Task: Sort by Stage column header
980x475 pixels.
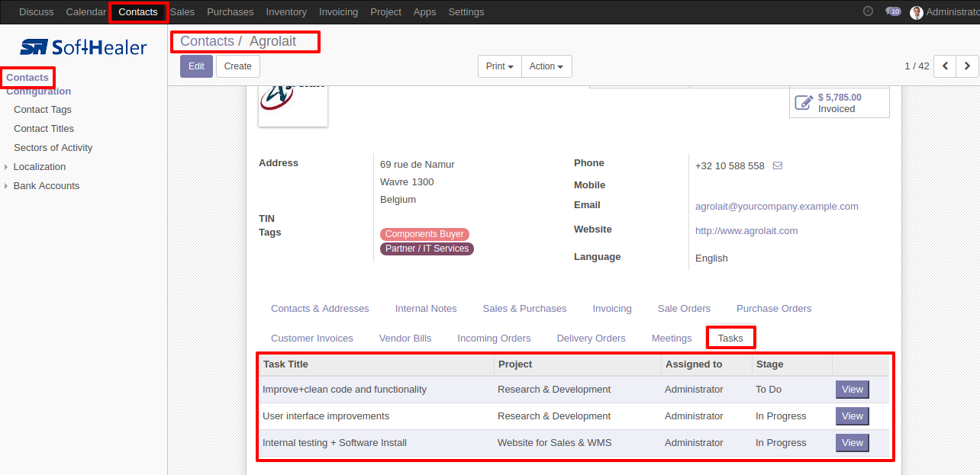Action: tap(792, 364)
